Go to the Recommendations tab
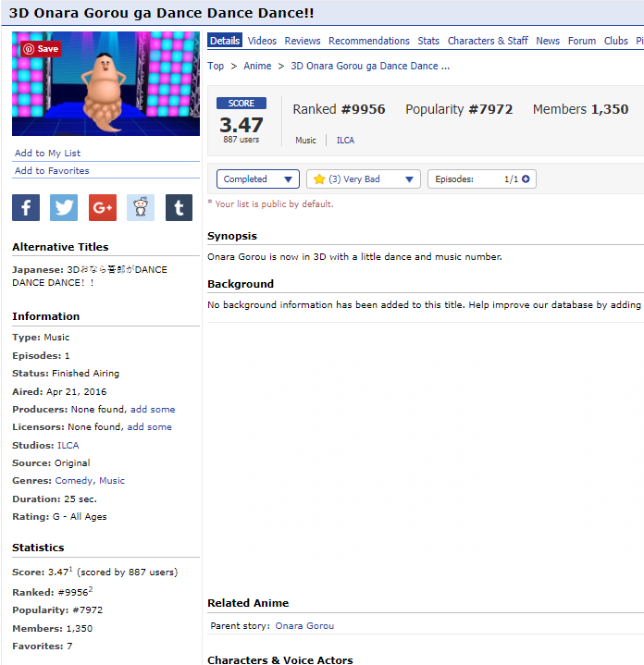 click(369, 41)
